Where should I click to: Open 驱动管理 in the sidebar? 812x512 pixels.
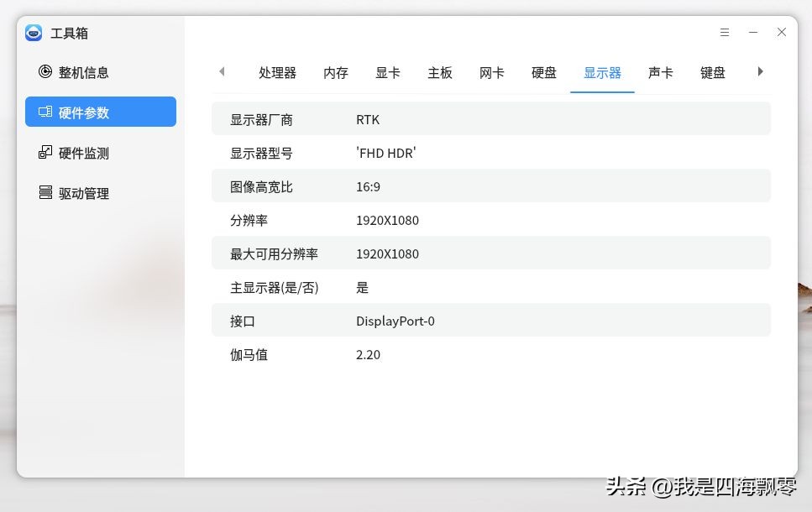83,193
